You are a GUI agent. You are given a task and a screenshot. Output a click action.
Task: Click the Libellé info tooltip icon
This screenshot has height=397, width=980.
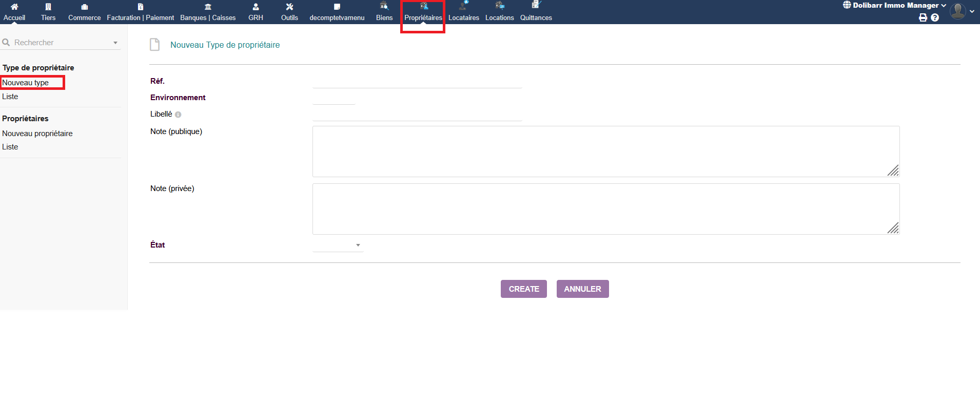(178, 115)
